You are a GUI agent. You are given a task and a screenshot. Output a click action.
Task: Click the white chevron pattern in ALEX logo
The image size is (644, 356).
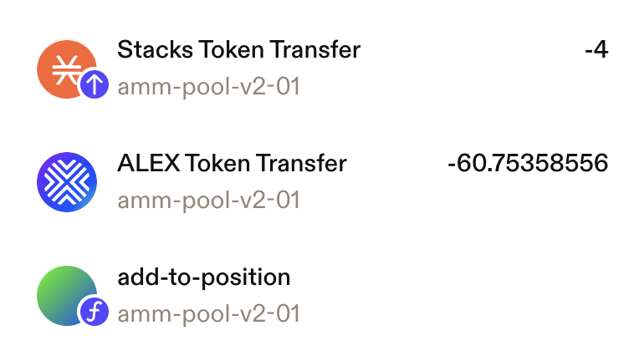[67, 182]
